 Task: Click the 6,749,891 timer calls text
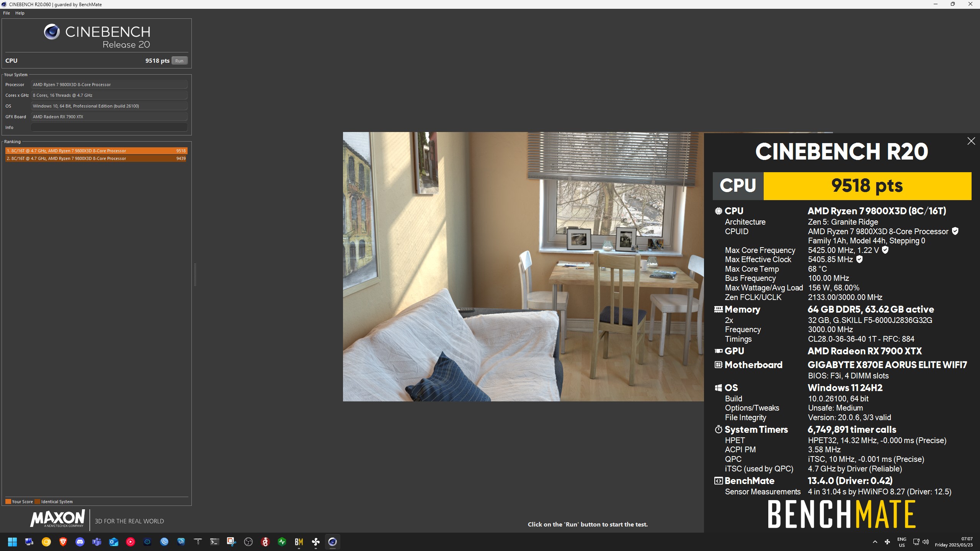[852, 430]
